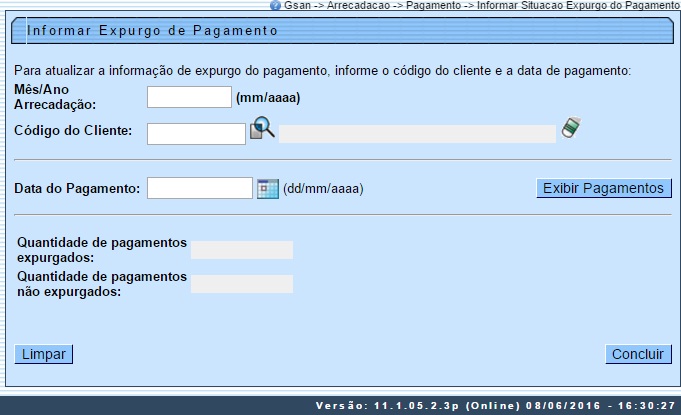Click the breadcrumb path text 'Gsan -> Arrecadacao'

point(337,5)
